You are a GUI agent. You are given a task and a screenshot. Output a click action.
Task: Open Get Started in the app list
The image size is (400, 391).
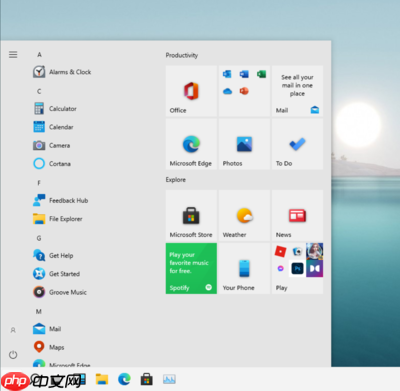pos(57,274)
